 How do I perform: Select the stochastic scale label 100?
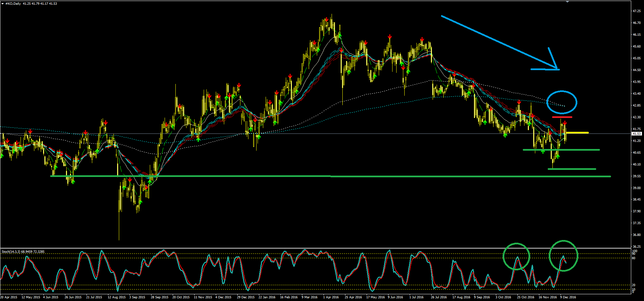(635, 251)
